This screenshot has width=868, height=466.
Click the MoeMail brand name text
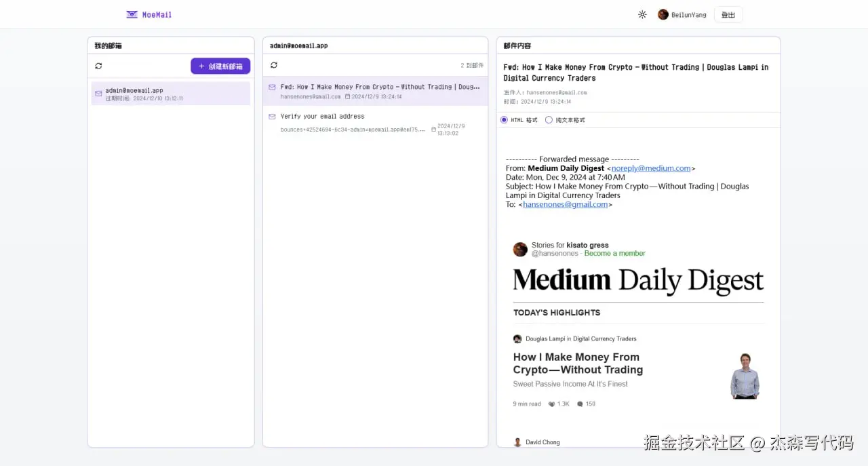coord(157,14)
